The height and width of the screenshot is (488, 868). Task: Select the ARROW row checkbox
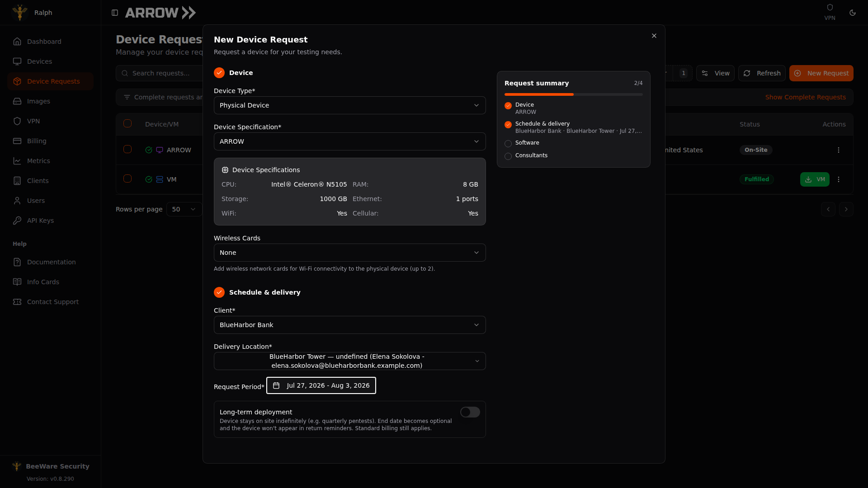coord(127,150)
